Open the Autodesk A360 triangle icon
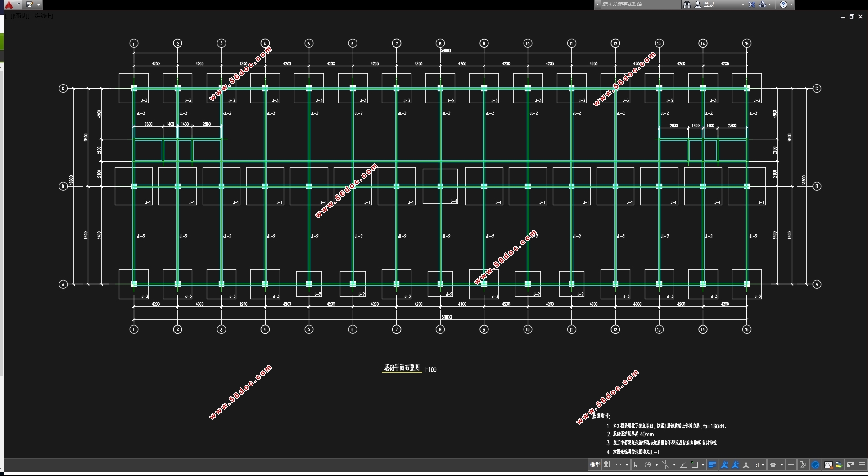 point(763,4)
